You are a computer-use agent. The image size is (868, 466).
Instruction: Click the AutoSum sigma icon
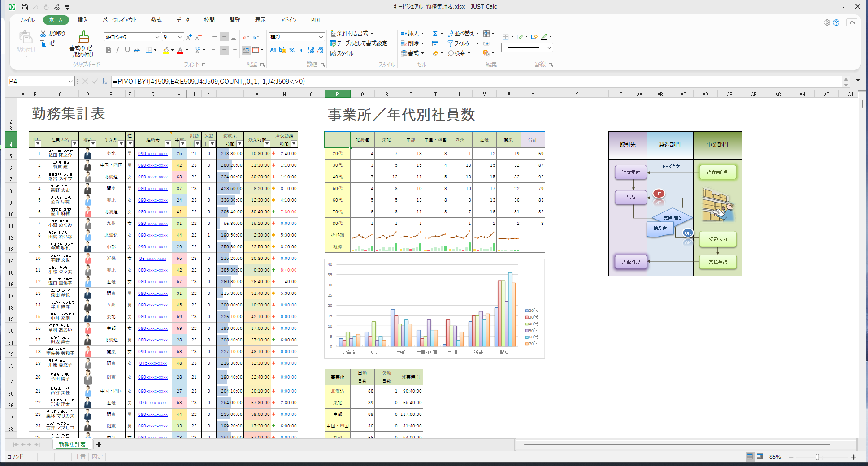click(x=435, y=34)
